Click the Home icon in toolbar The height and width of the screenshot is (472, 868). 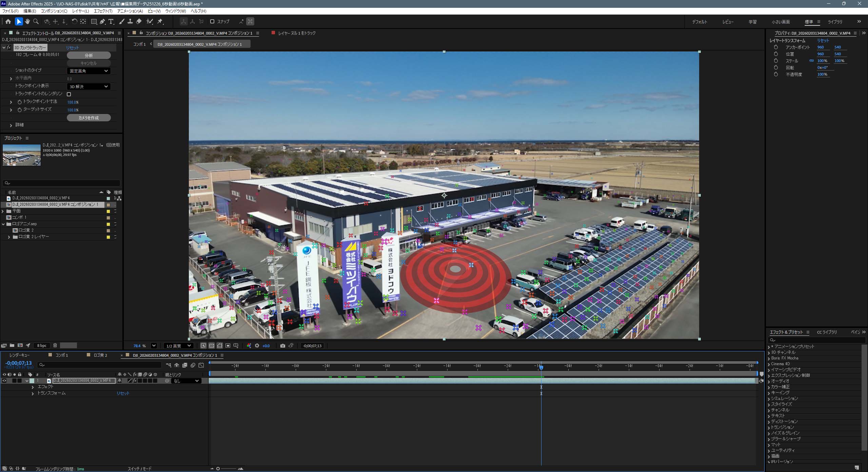click(8, 21)
